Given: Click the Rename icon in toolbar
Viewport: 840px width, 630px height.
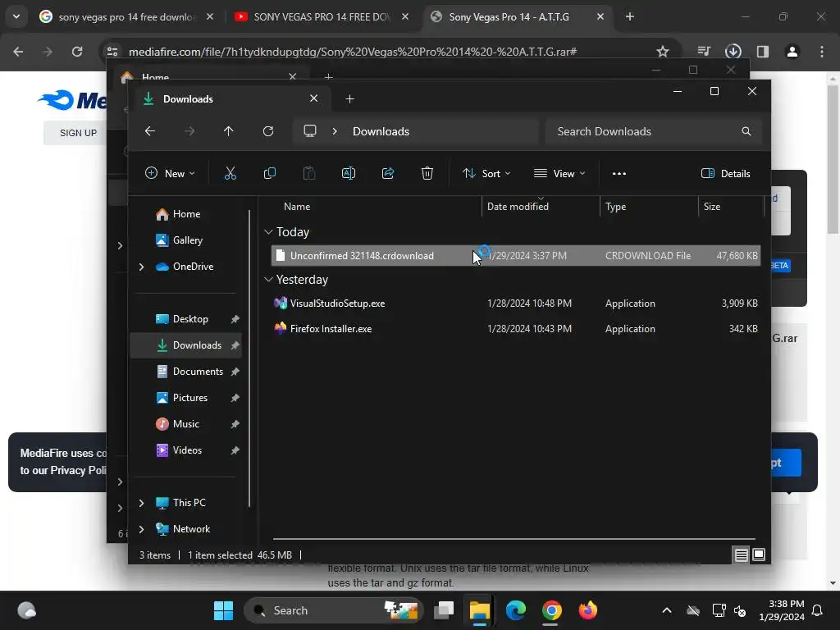Looking at the screenshot, I should point(348,173).
